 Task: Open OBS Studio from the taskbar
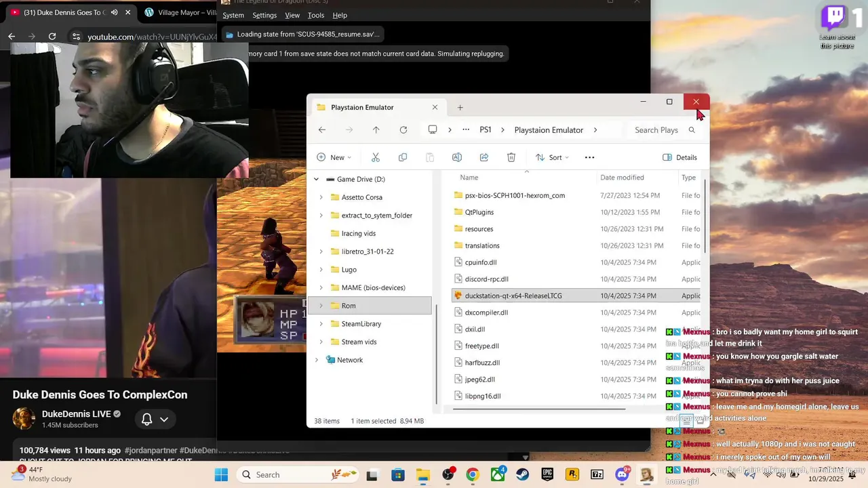(448, 475)
